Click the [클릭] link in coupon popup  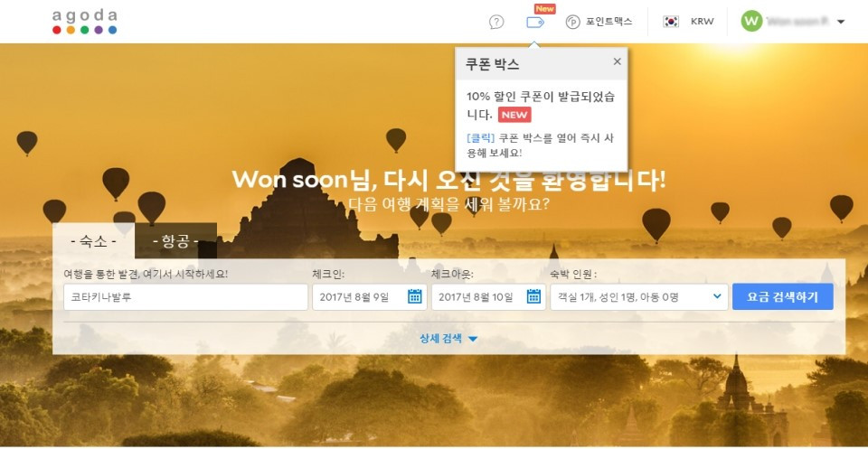[480, 138]
